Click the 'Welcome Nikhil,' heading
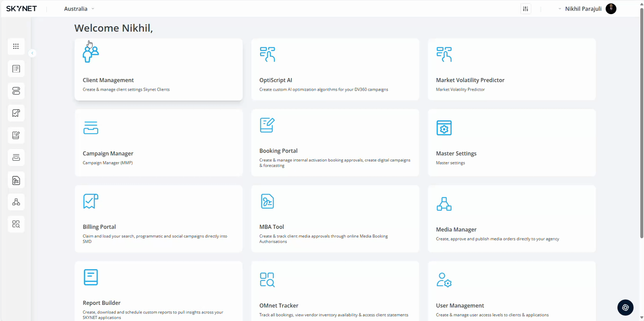This screenshot has width=644, height=321. point(114,28)
